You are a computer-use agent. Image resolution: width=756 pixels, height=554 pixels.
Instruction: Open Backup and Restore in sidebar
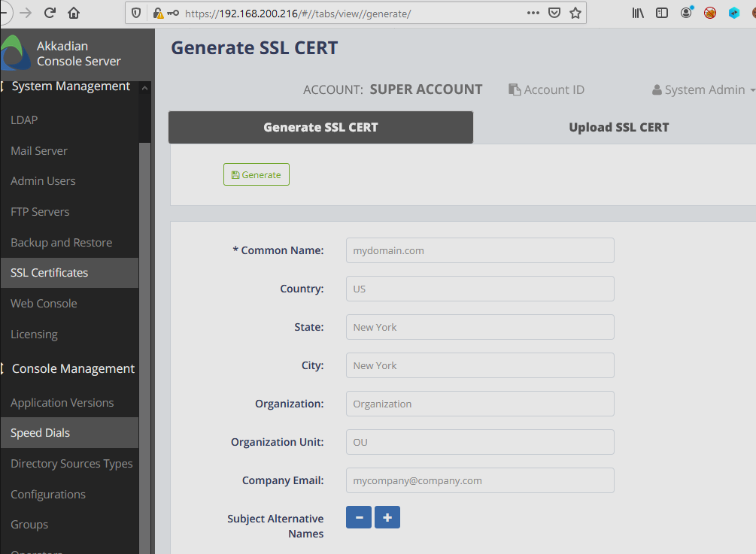pos(61,243)
